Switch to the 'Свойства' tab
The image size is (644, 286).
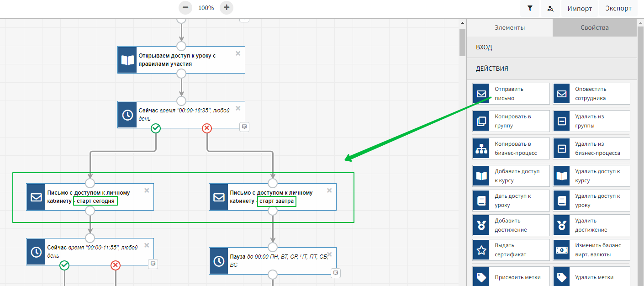[x=594, y=28]
